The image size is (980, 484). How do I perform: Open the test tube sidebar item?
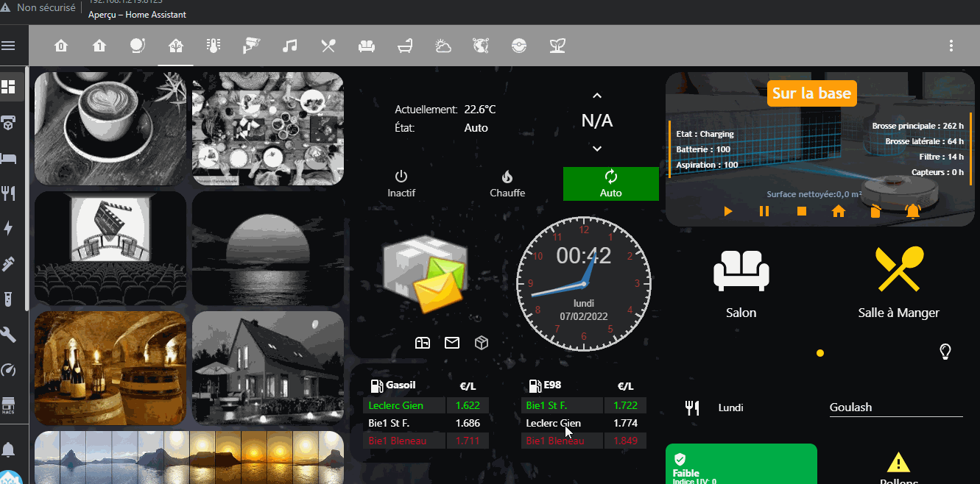coord(9,299)
